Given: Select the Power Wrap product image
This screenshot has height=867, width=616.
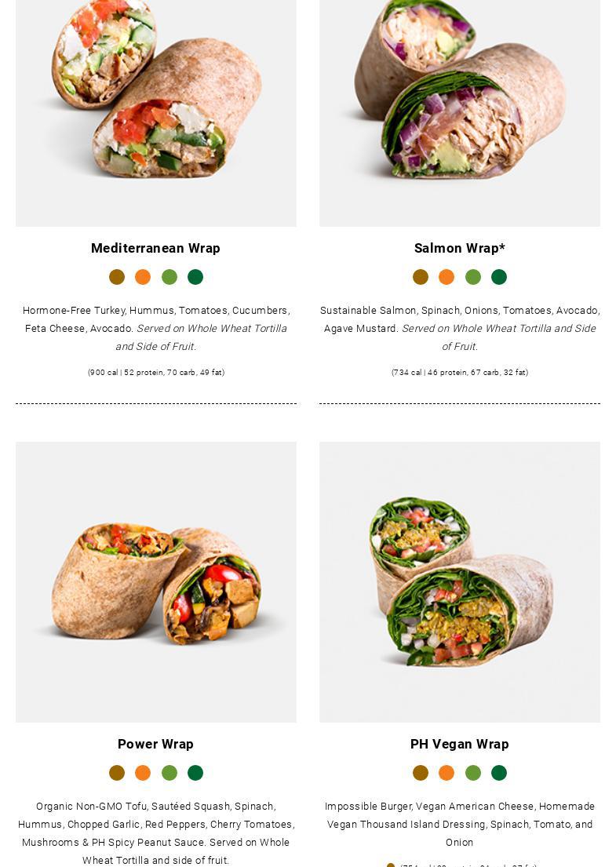Looking at the screenshot, I should (x=156, y=581).
